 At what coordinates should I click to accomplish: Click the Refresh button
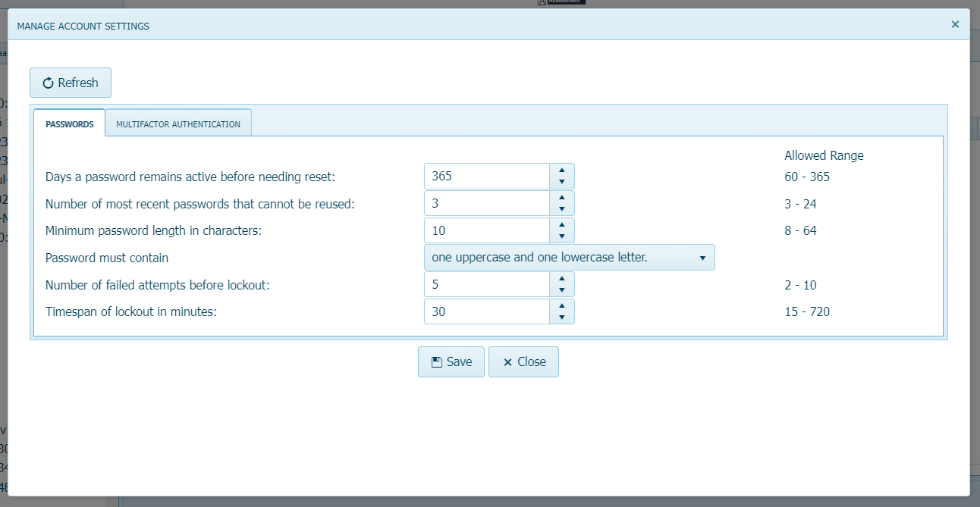click(70, 83)
